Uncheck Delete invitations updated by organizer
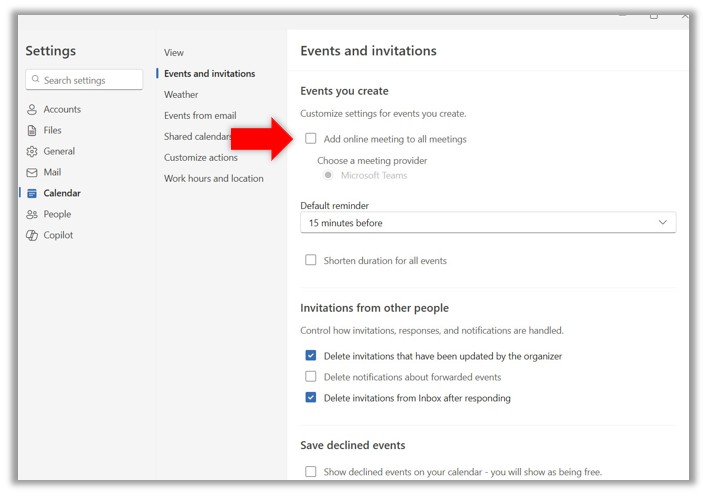 click(311, 356)
